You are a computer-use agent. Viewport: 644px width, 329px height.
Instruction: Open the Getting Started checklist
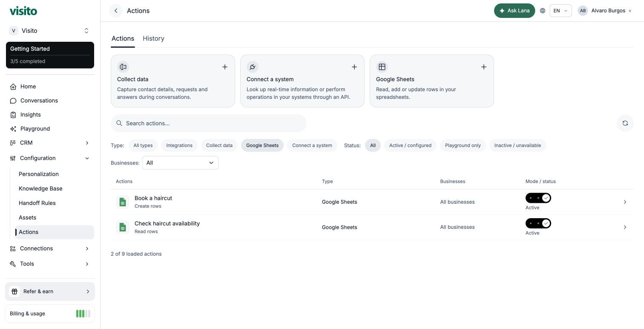[x=50, y=55]
